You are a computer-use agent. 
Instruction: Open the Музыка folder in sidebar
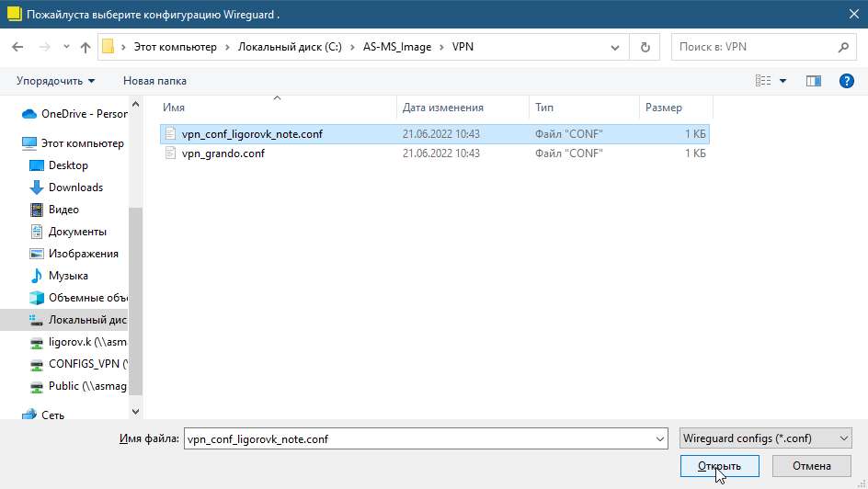coord(58,276)
